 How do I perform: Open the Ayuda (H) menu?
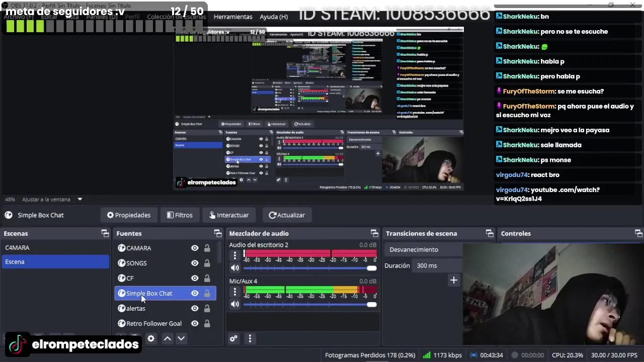point(274,17)
